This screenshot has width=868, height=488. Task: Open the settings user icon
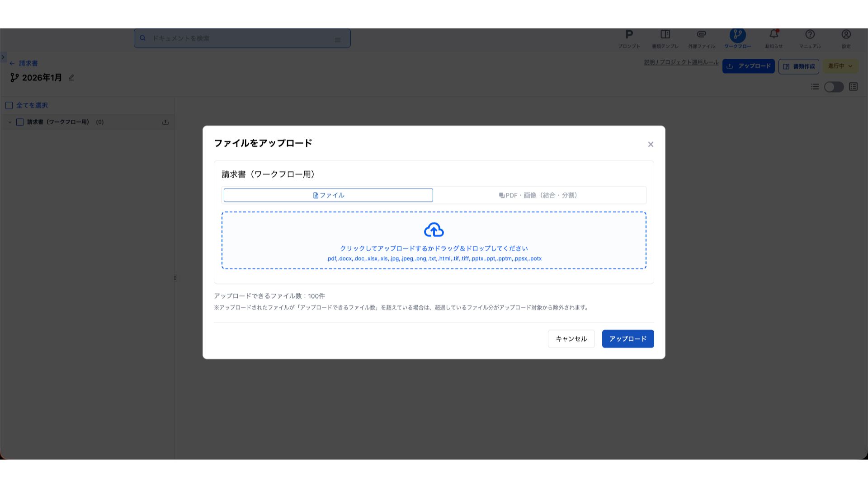click(846, 35)
